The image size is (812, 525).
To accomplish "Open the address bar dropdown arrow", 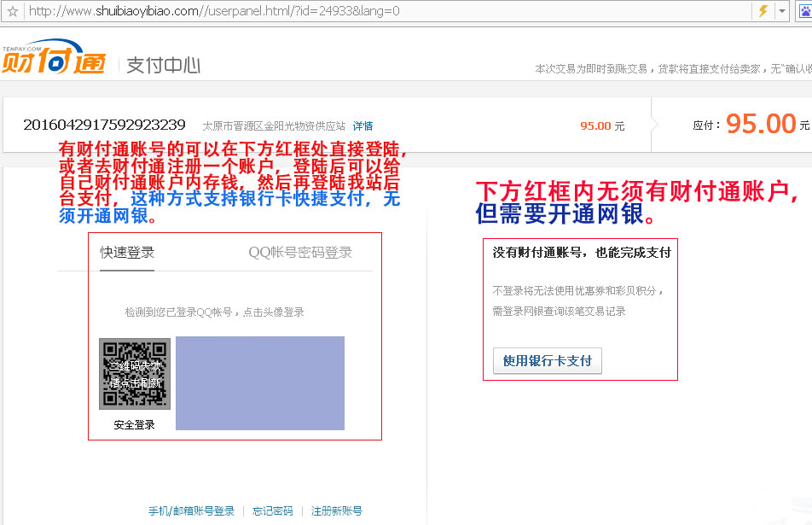I will 781,12.
